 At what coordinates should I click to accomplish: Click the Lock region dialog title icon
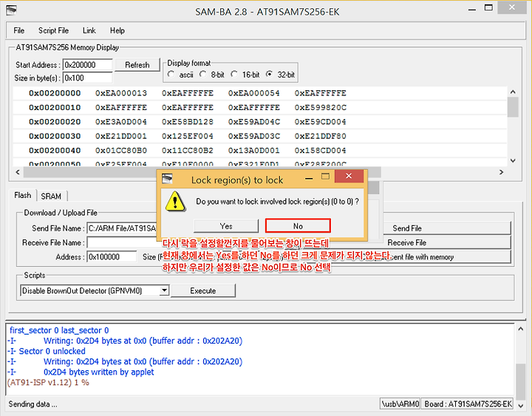tap(167, 179)
